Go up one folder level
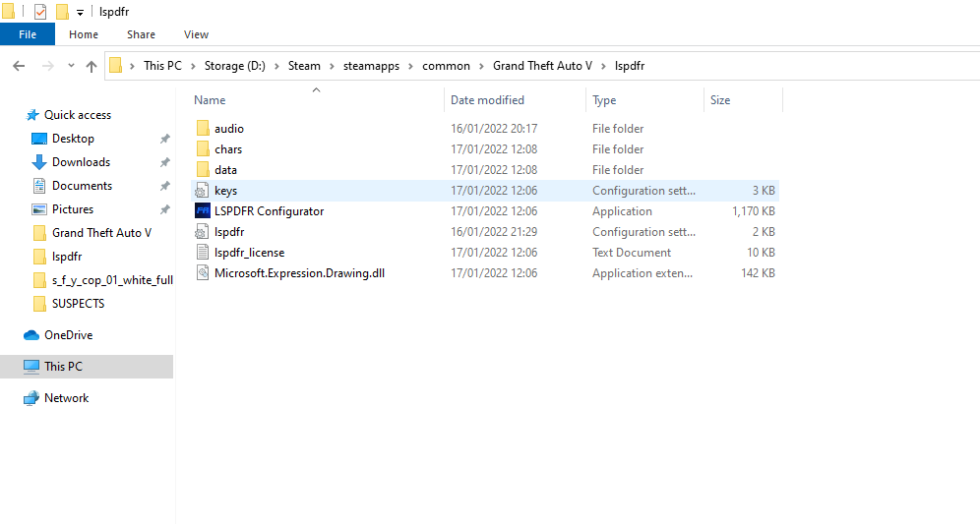This screenshot has height=524, width=980. pos(92,66)
